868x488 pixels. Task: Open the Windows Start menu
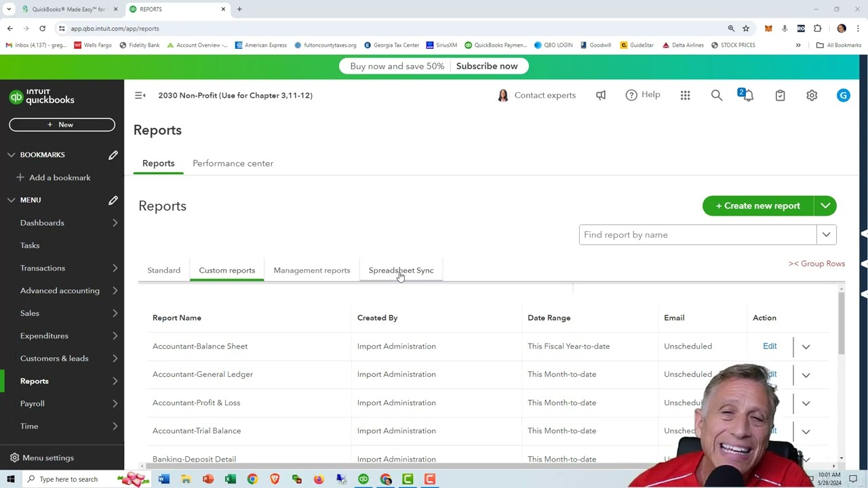[10, 479]
